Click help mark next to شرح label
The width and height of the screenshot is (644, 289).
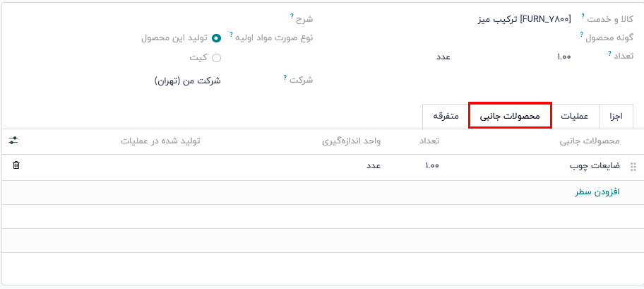[x=292, y=16]
